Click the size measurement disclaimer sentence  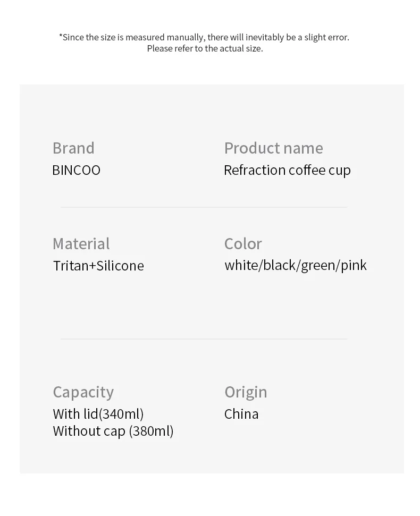[204, 37]
